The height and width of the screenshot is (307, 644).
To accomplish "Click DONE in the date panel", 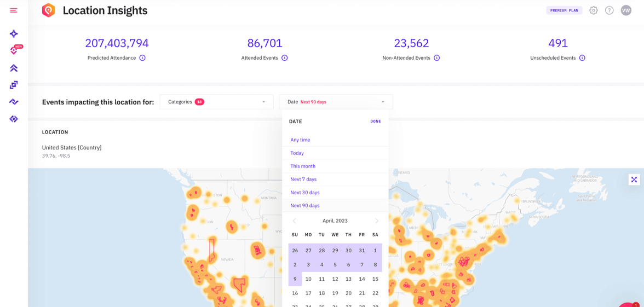I will 376,121.
